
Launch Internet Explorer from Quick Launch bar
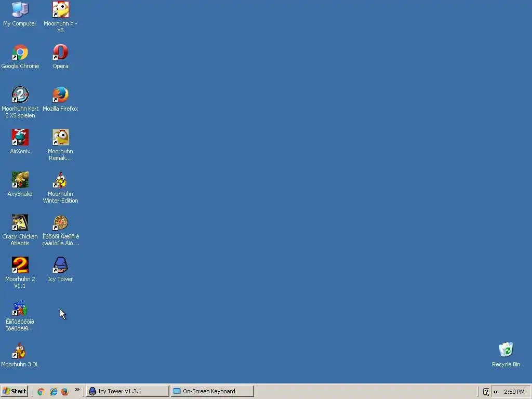[x=54, y=392]
